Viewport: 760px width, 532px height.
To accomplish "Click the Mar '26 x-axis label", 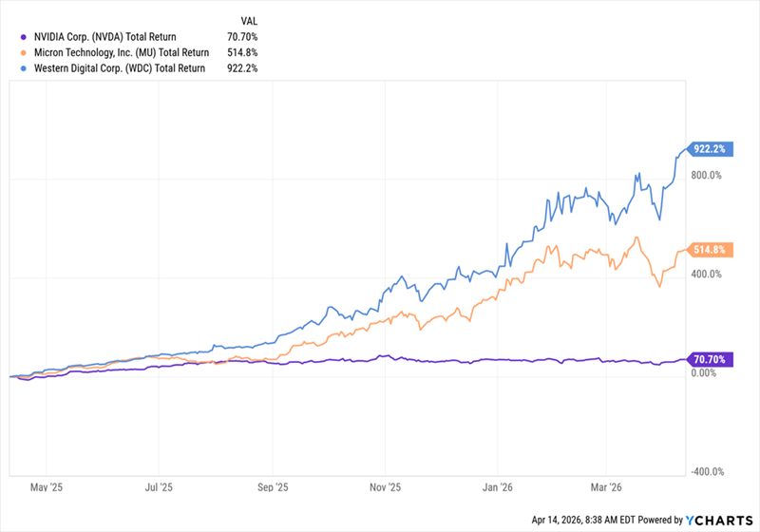I will coord(608,485).
